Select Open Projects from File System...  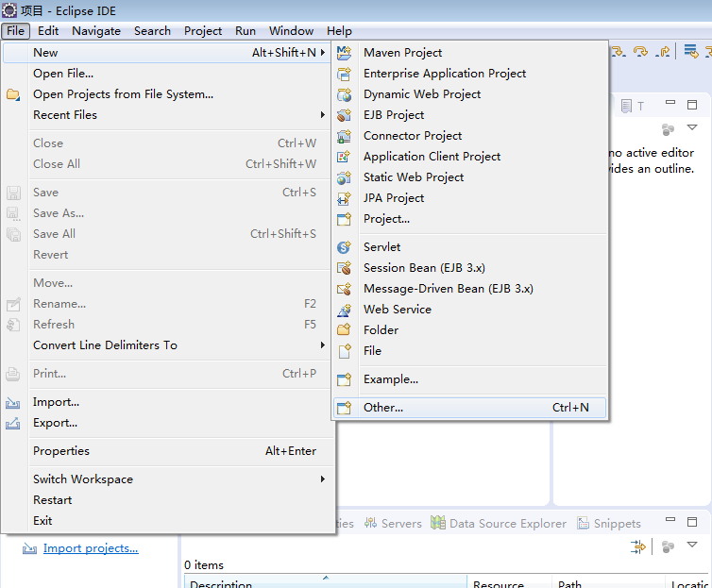tap(166, 94)
